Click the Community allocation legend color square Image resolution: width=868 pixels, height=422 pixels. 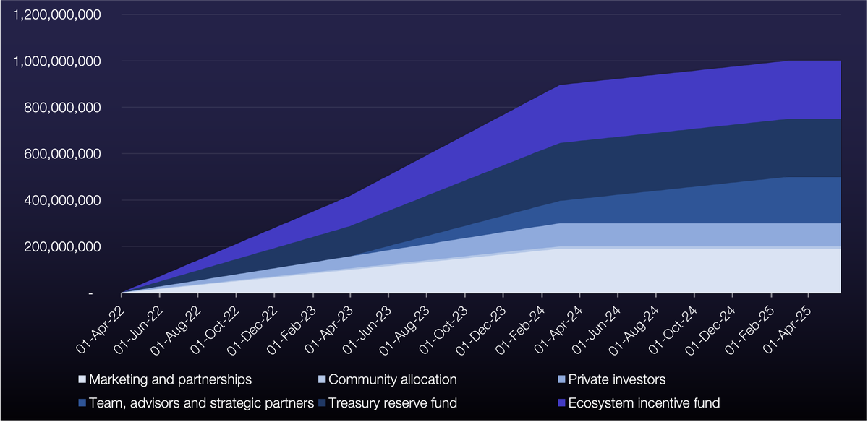point(322,379)
